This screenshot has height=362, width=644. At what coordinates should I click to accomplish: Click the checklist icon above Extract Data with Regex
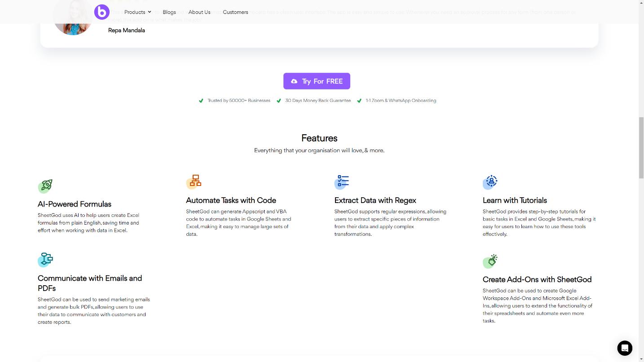click(x=342, y=182)
